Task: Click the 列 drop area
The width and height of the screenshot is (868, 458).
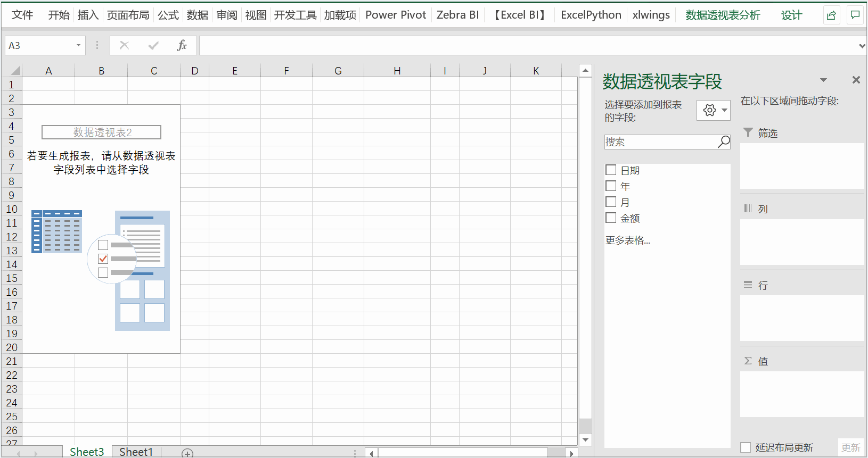Action: coord(802,242)
